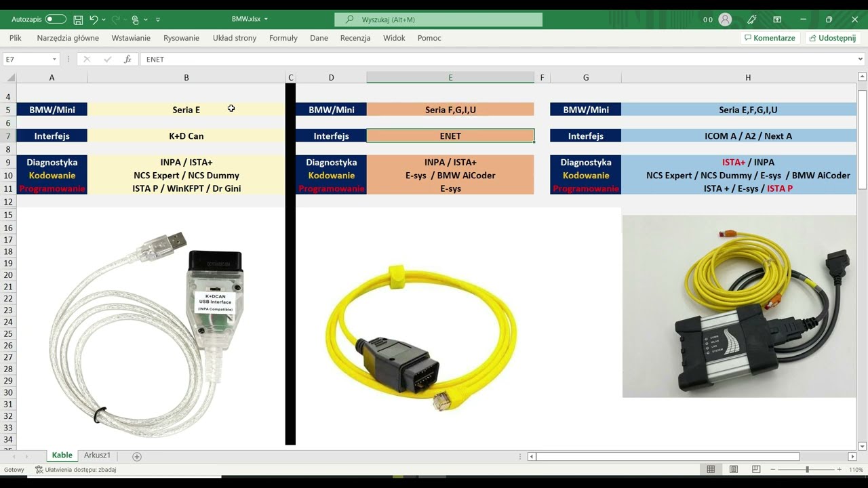Screen dimensions: 868x488
Task: Click the formula bar Cancel X icon
Action: tap(86, 60)
